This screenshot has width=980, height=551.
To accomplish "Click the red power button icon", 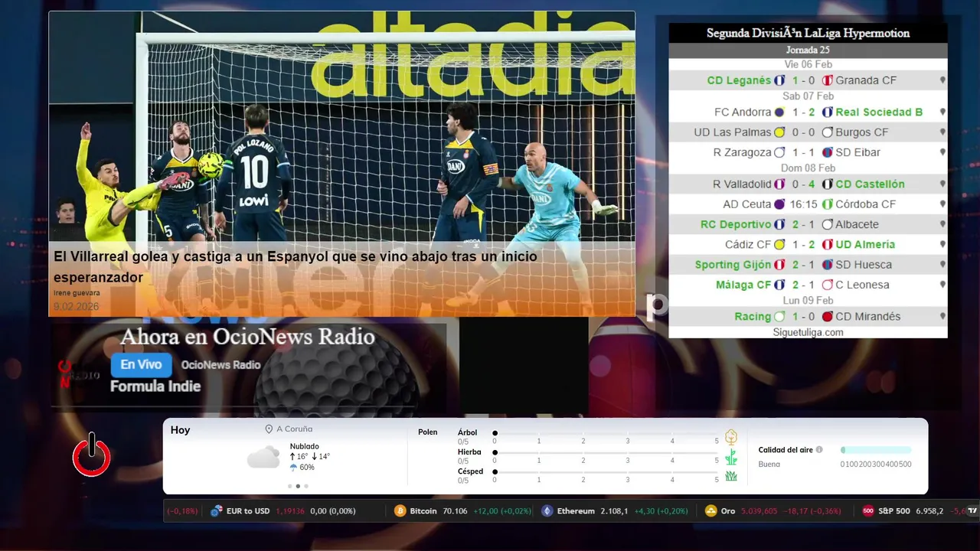I will pyautogui.click(x=92, y=455).
